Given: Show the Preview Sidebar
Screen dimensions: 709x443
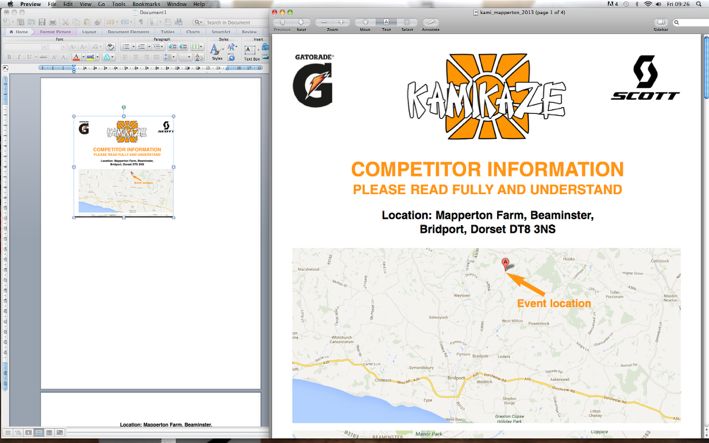Looking at the screenshot, I should pyautogui.click(x=661, y=22).
